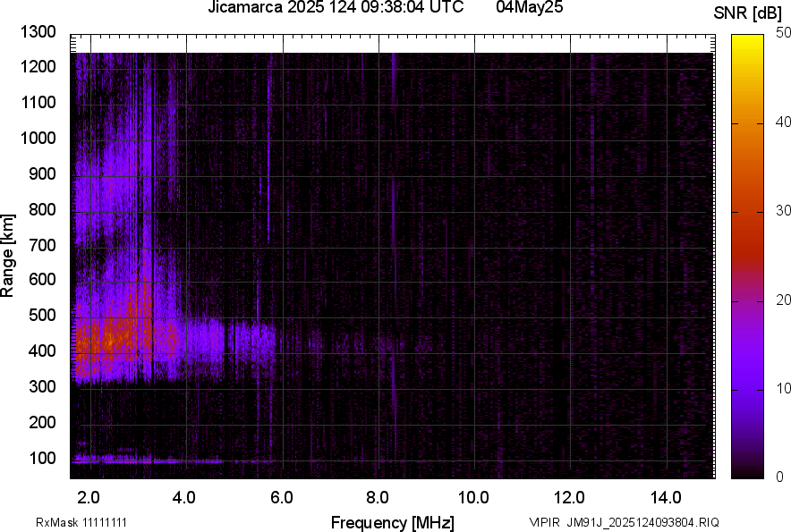
Task: Click frequency tick label '12.0'
Action: (570, 498)
